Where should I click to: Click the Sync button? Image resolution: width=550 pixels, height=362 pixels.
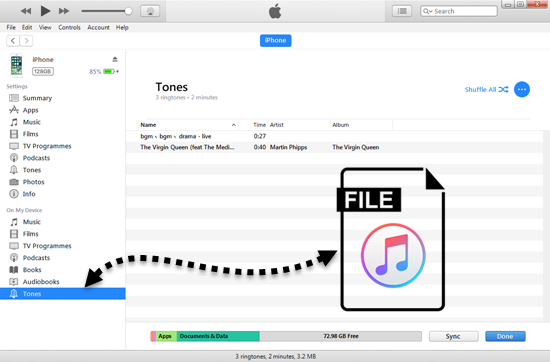pos(454,336)
